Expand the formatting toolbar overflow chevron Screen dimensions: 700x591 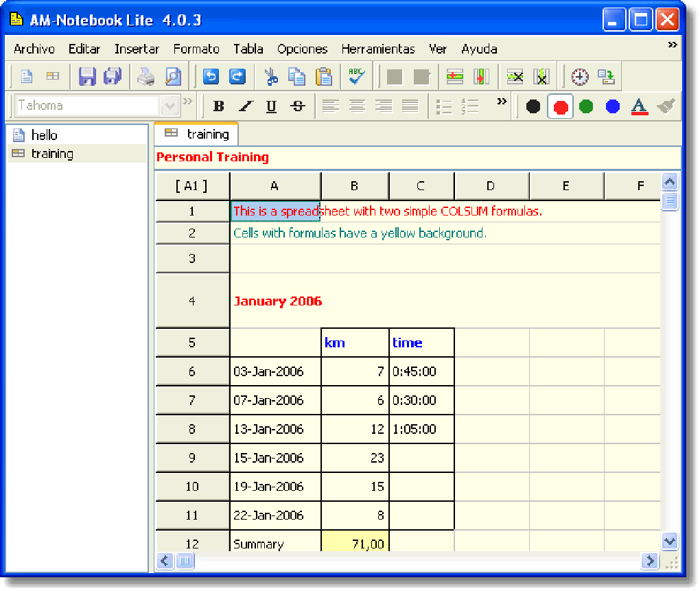502,102
